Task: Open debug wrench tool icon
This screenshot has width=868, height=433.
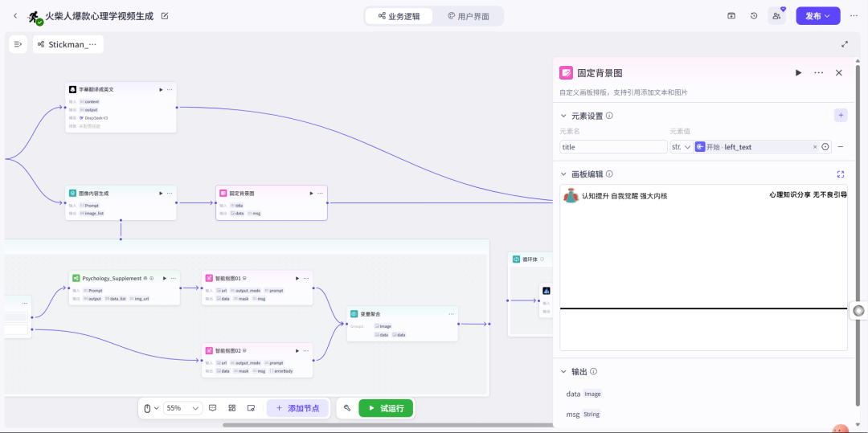Action: (347, 408)
